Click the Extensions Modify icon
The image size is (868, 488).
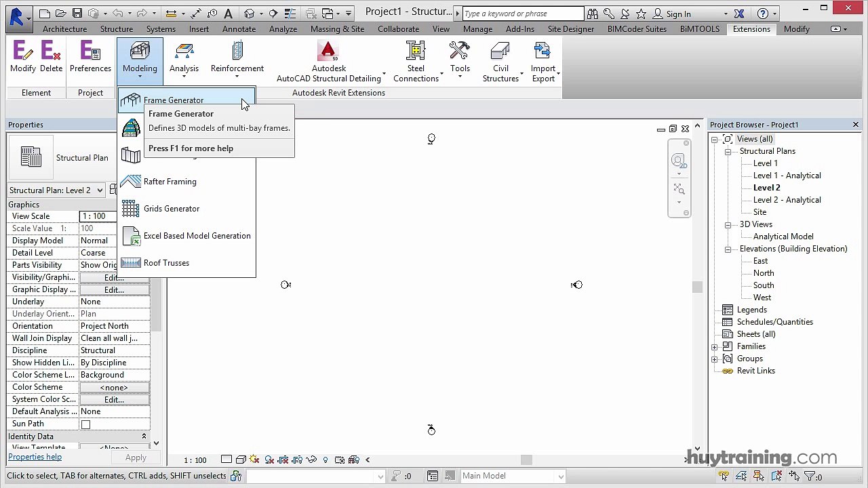tap(22, 56)
